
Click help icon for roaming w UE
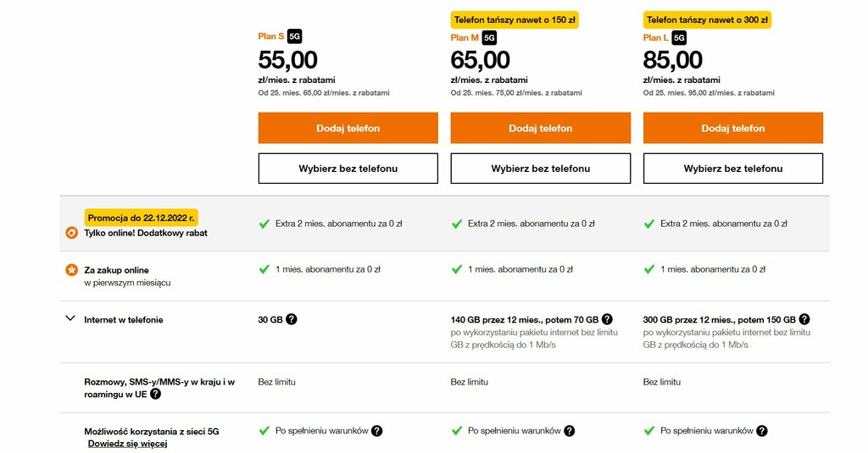coord(156,394)
